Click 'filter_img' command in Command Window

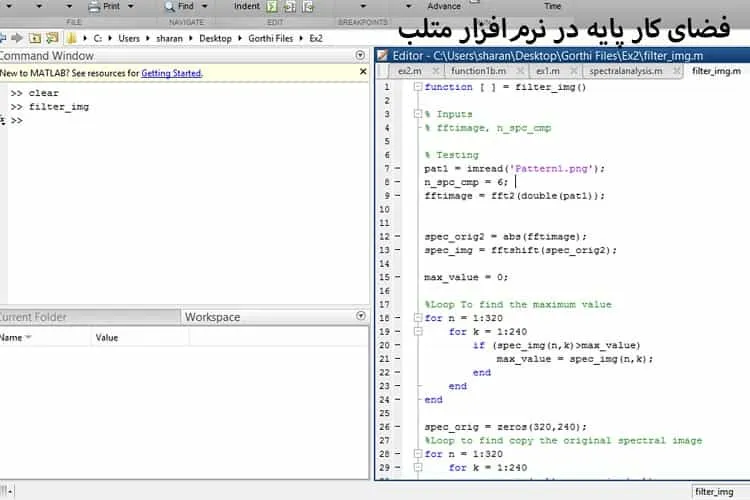click(x=59, y=107)
